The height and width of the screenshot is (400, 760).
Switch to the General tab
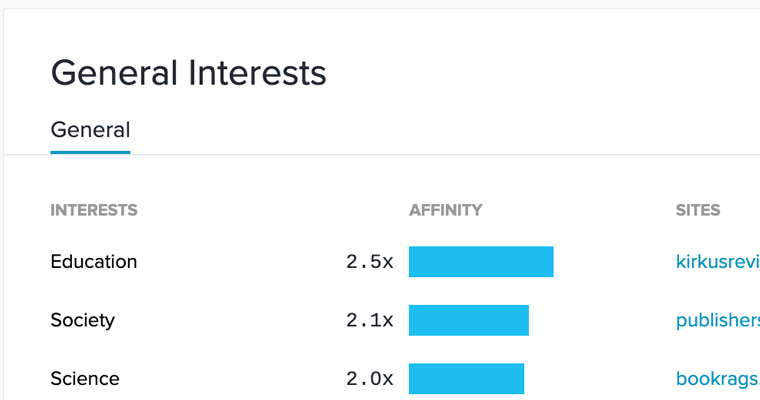click(x=90, y=130)
